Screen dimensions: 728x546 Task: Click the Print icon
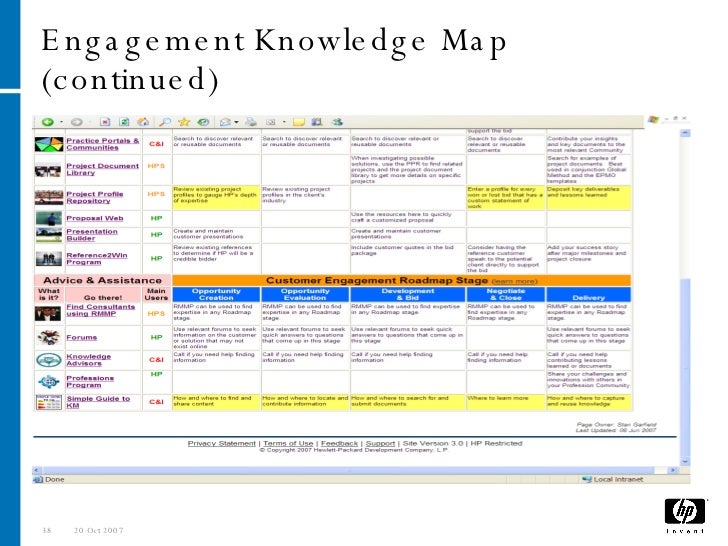[x=251, y=122]
